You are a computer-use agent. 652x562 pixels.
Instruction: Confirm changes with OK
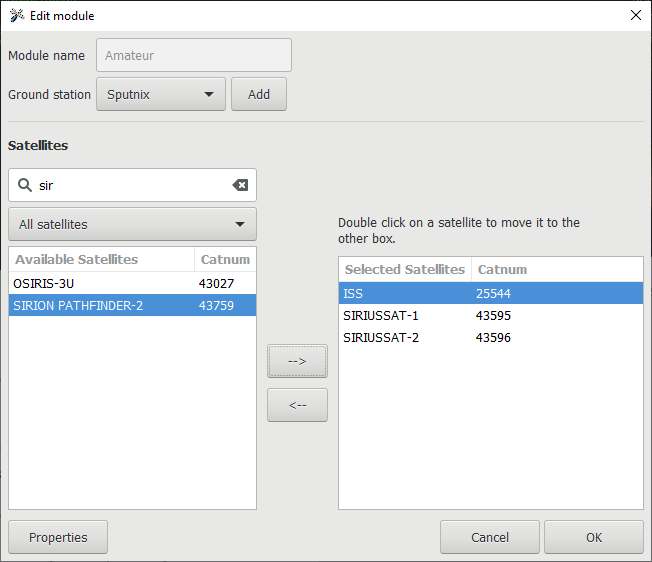pyautogui.click(x=593, y=537)
